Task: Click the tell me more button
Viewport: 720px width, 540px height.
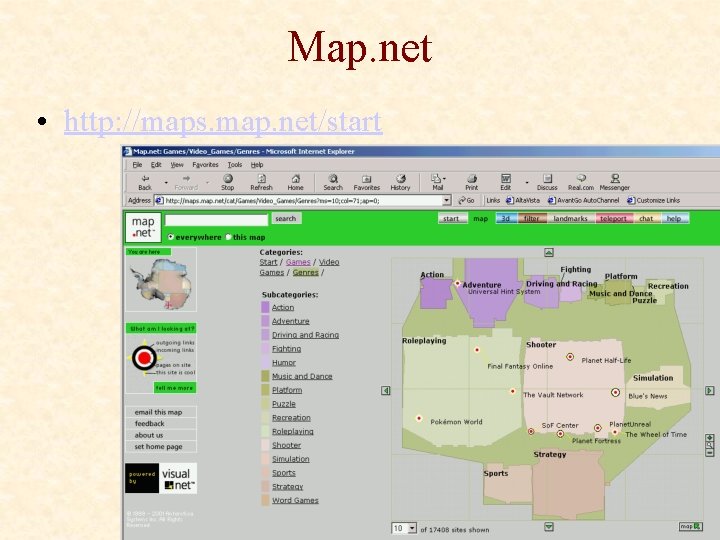Action: pyautogui.click(x=174, y=388)
